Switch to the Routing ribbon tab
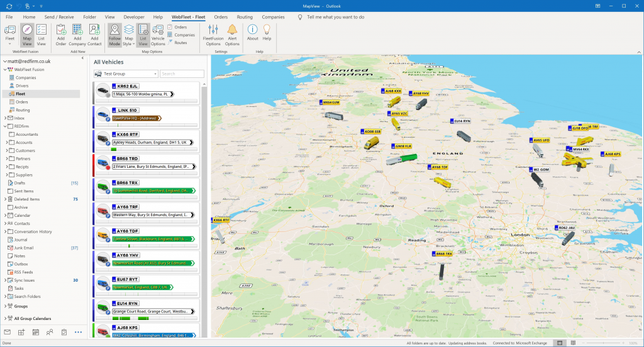The height and width of the screenshot is (347, 644). point(244,17)
